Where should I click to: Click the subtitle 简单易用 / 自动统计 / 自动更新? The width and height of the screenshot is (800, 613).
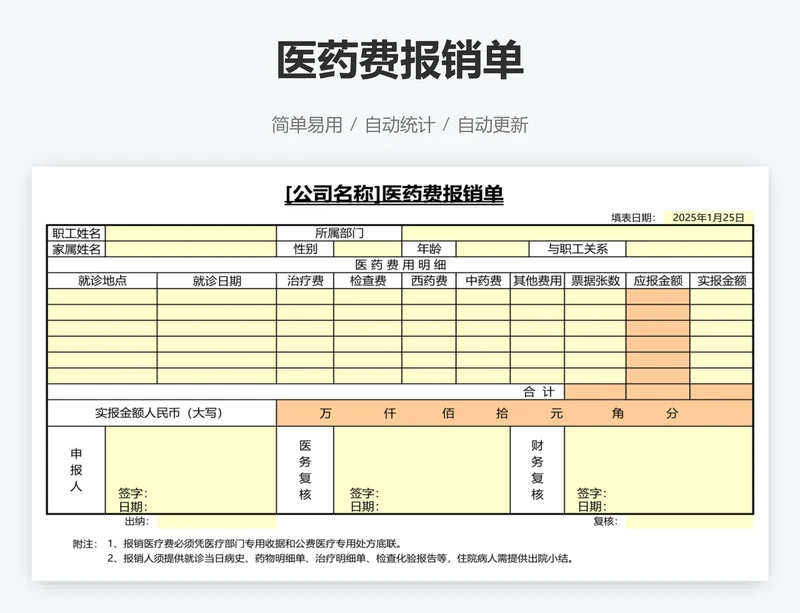point(400,125)
